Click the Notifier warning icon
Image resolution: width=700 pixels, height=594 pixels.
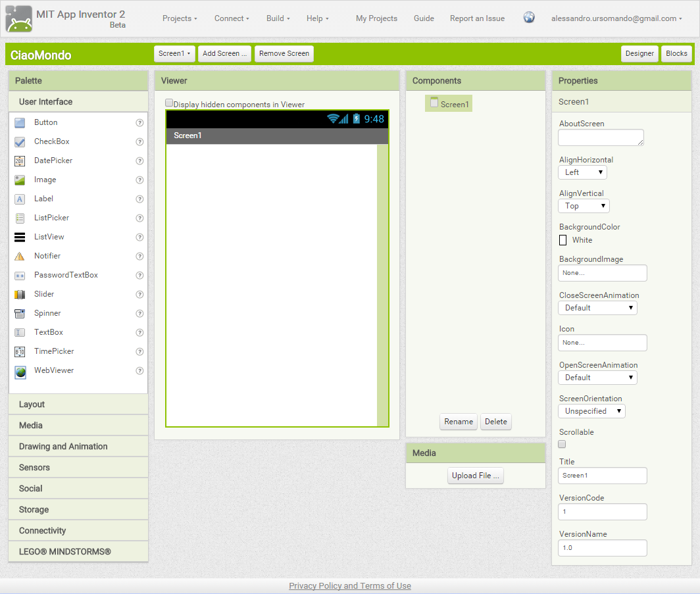tap(20, 256)
